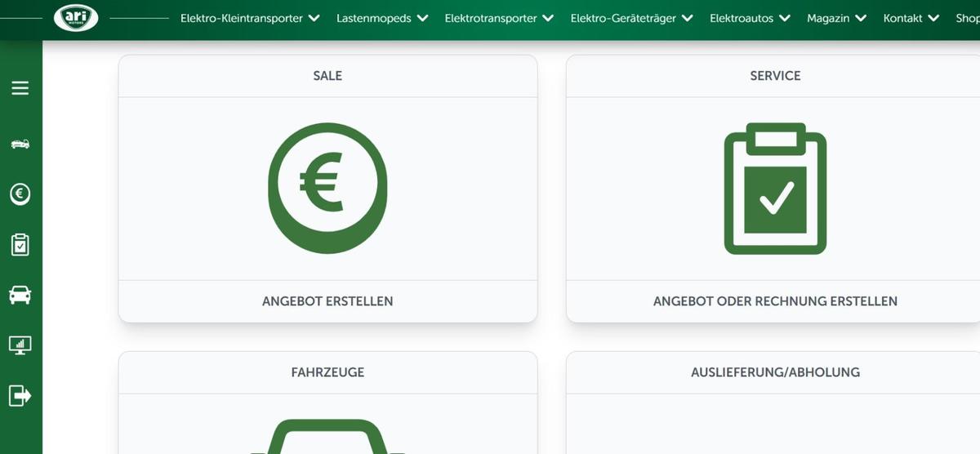Open the clipboard checklist sidebar icon
Viewport: 980px width, 454px height.
(20, 244)
